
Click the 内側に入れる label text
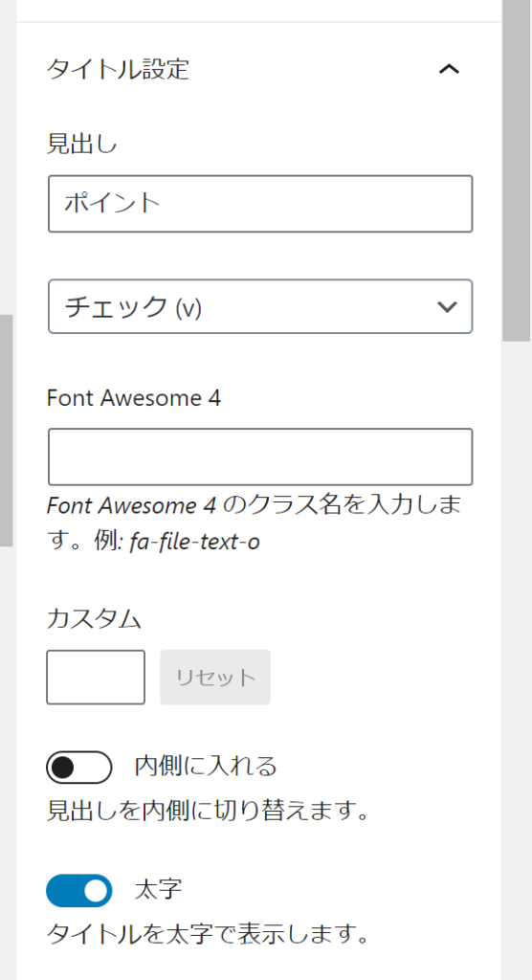point(206,766)
